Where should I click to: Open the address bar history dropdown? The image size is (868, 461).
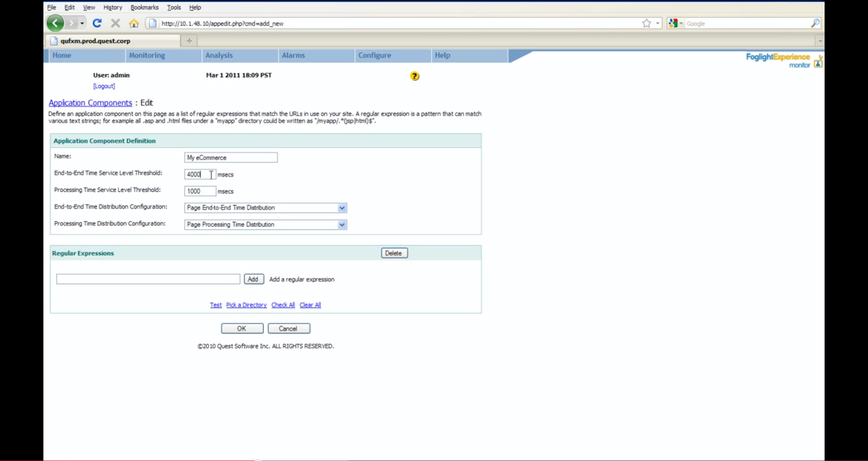[x=658, y=24]
